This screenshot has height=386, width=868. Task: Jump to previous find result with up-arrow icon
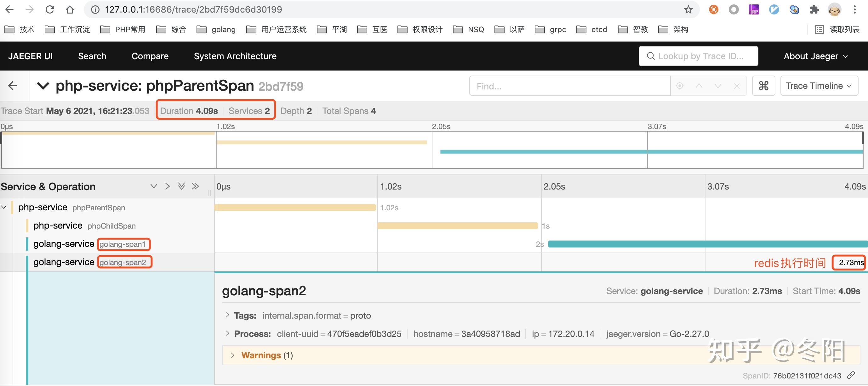700,86
